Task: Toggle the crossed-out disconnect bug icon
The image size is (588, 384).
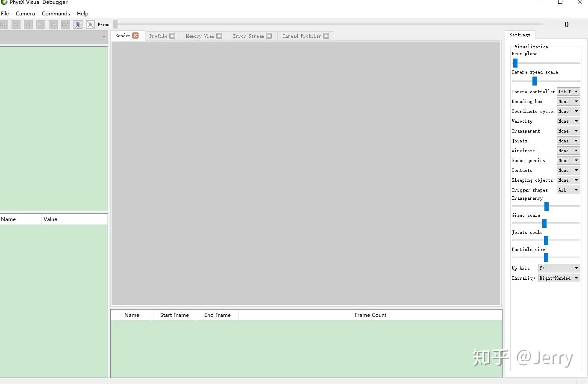Action: (90, 24)
